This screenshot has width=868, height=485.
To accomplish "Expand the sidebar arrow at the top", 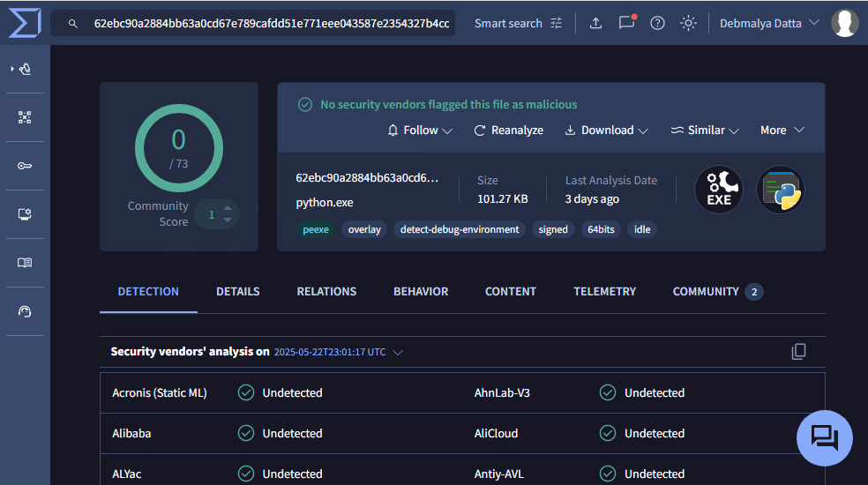I will pyautogui.click(x=12, y=69).
